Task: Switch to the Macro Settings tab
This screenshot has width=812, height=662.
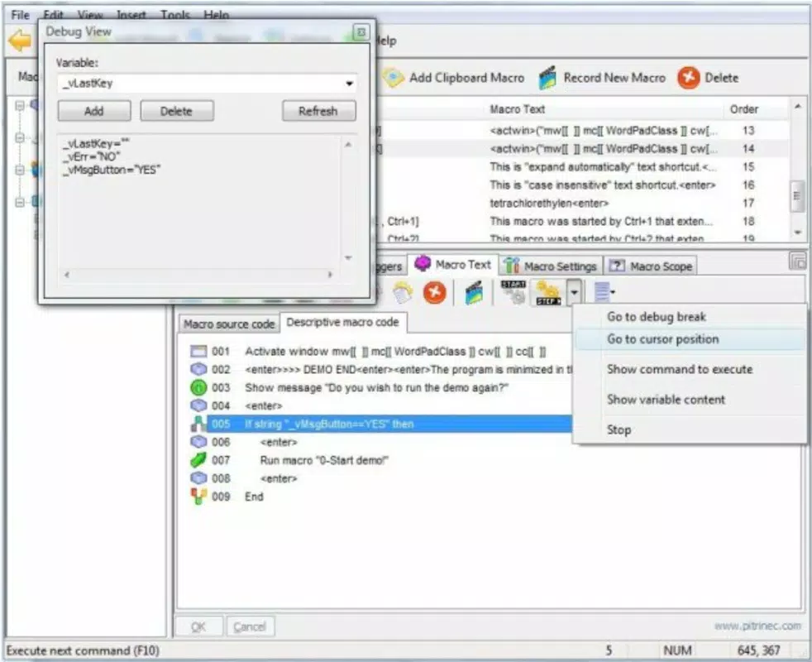Action: pos(551,266)
